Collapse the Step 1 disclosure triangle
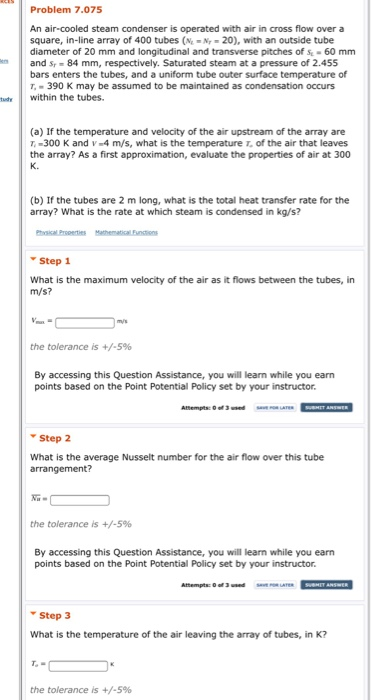 click(x=33, y=260)
